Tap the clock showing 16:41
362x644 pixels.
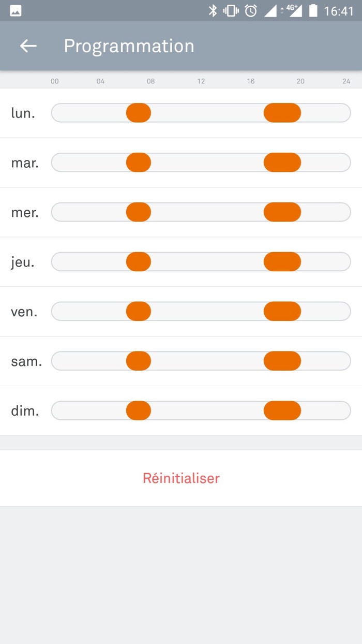tap(339, 11)
